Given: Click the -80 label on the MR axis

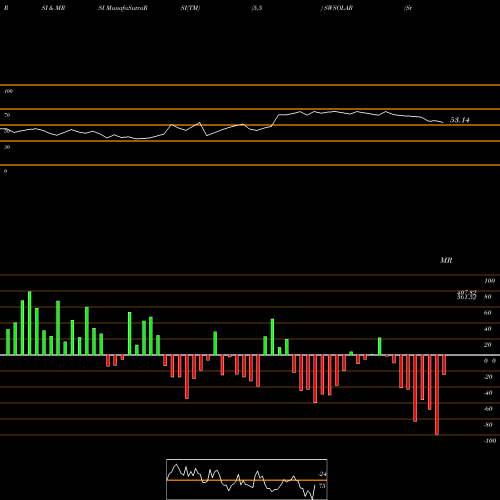Looking at the screenshot, I should 488,425.
